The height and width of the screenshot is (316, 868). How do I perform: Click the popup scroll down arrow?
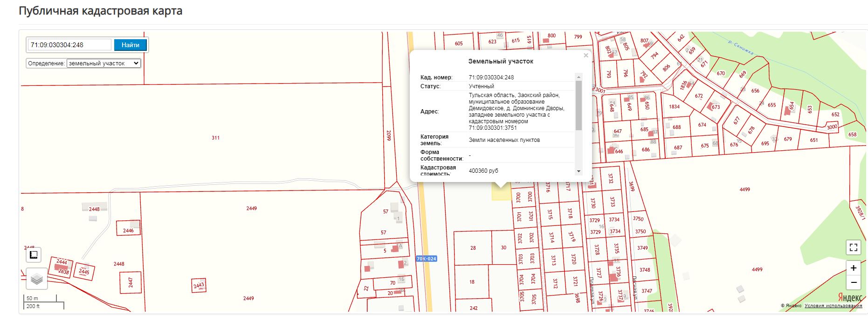pos(579,171)
